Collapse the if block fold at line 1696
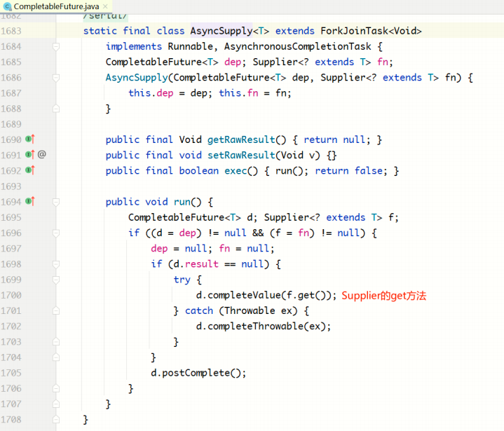The height and width of the screenshot is (431, 504). [x=56, y=233]
